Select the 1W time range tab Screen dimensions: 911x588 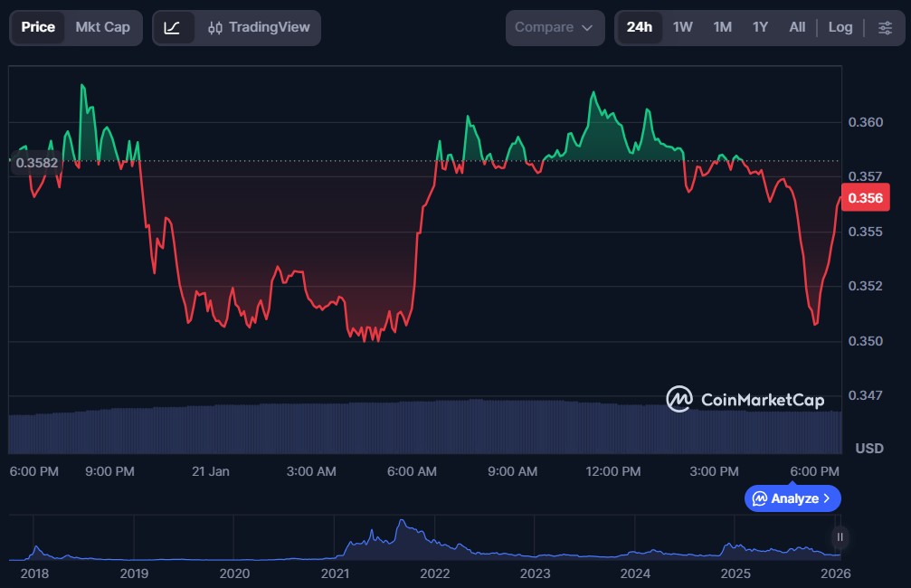682,27
